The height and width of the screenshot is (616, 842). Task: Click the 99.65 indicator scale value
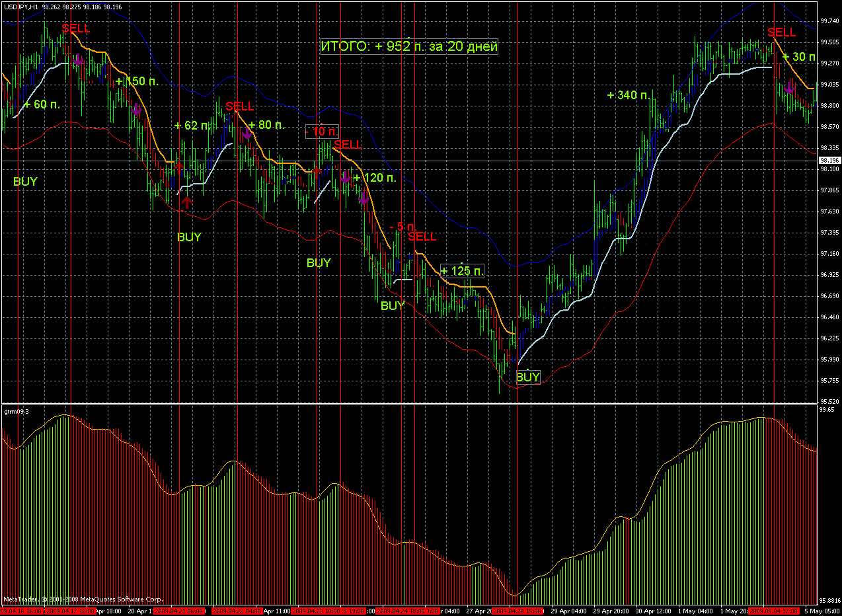point(826,410)
